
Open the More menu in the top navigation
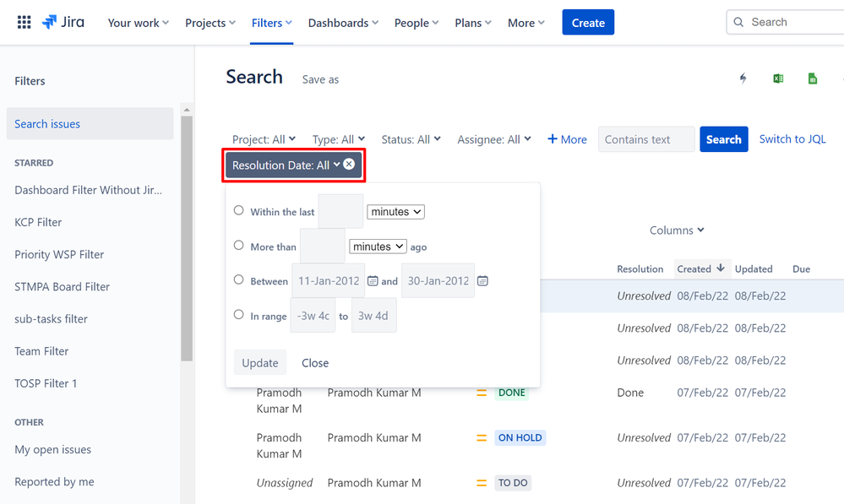pos(526,23)
